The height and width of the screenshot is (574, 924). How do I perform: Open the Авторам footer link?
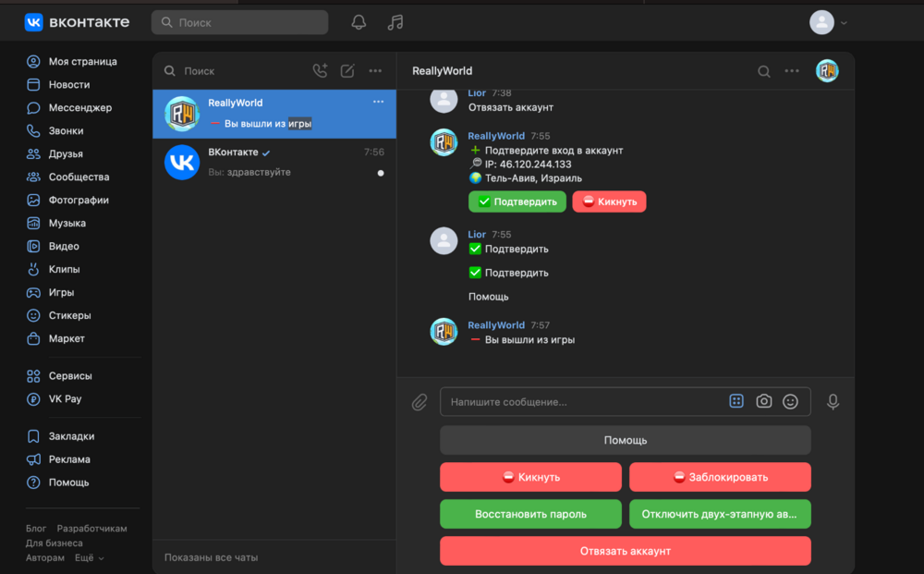(45, 557)
